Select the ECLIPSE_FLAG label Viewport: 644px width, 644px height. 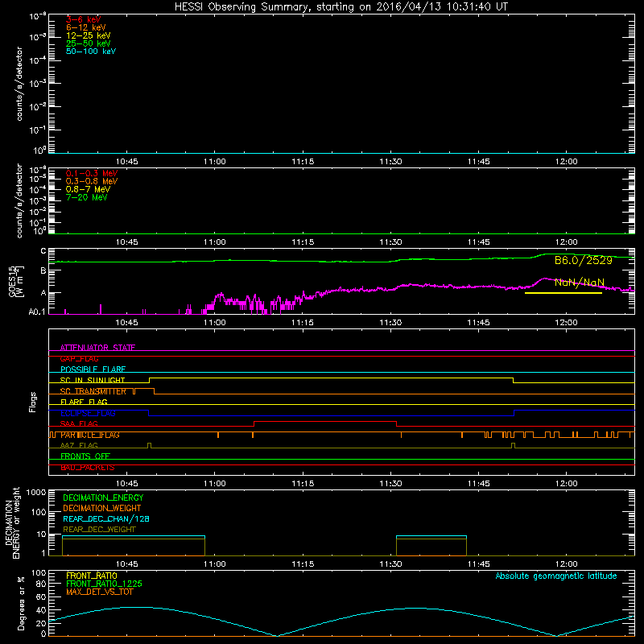tap(88, 413)
